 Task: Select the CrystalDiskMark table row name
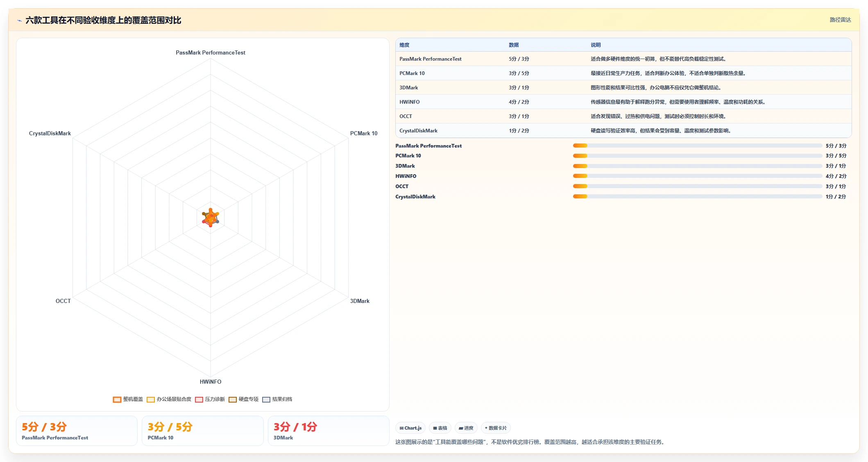(x=418, y=131)
